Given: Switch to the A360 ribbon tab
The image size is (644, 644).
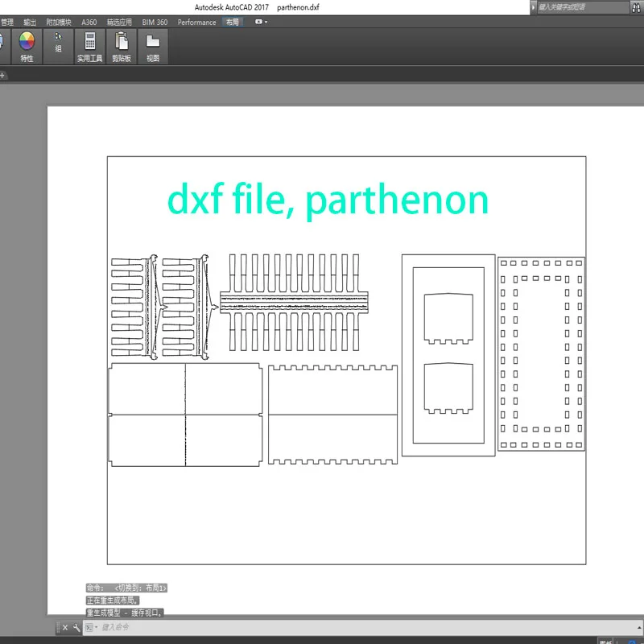Looking at the screenshot, I should coord(89,22).
